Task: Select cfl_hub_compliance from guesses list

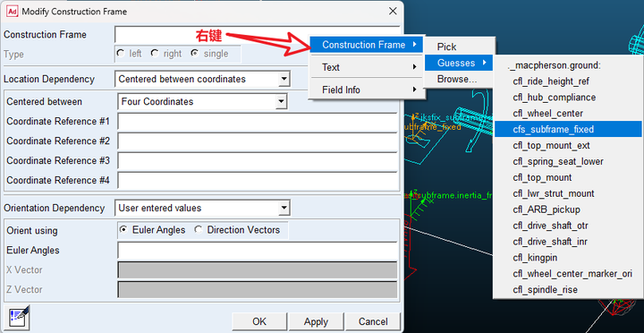Action: pyautogui.click(x=568, y=98)
